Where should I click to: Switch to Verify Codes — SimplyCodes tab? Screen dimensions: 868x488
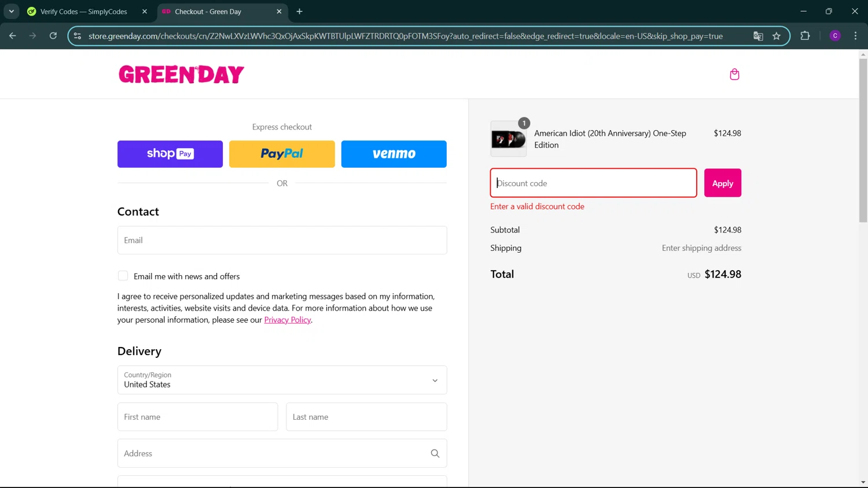tap(84, 12)
